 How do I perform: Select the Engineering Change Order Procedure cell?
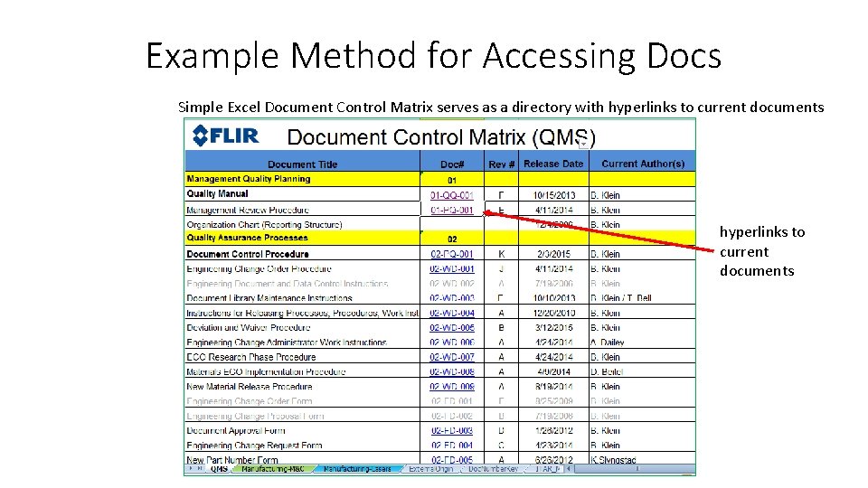point(302,269)
